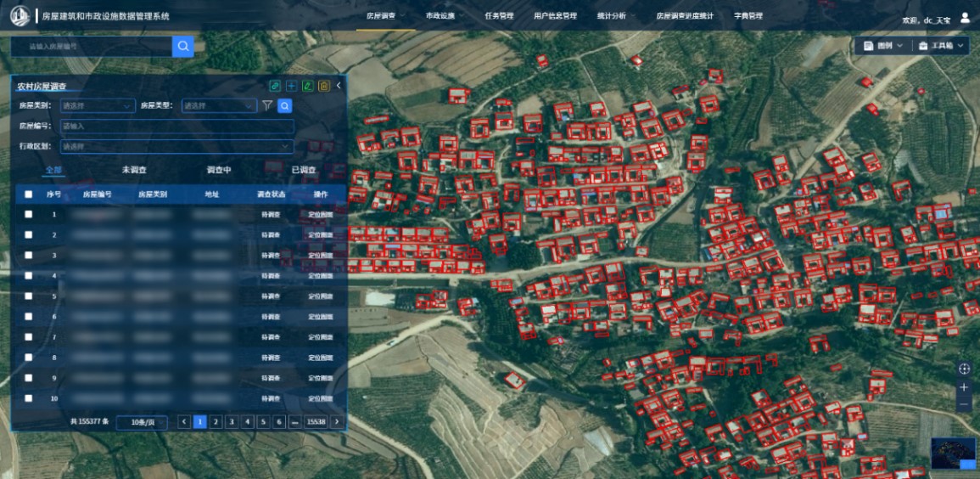Viewport: 980px width, 479px height.
Task: Click the 房屋编号 input field
Action: tap(176, 126)
